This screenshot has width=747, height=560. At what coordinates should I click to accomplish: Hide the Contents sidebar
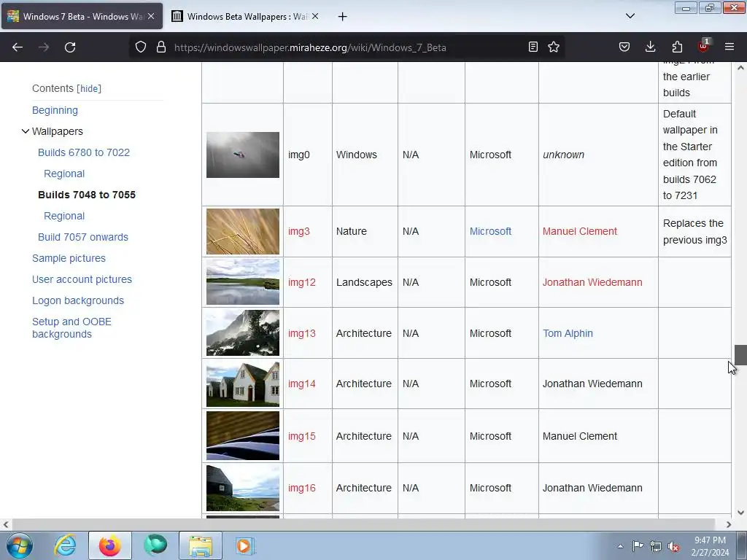pyautogui.click(x=89, y=88)
